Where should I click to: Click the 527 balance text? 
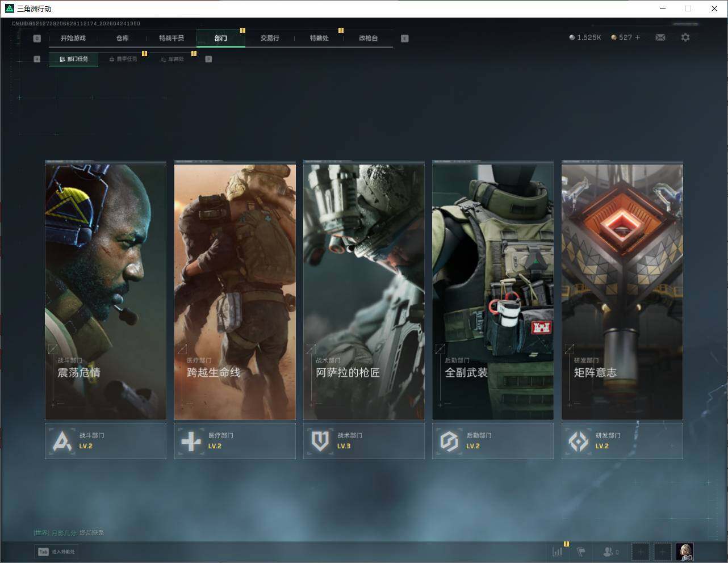coord(625,37)
